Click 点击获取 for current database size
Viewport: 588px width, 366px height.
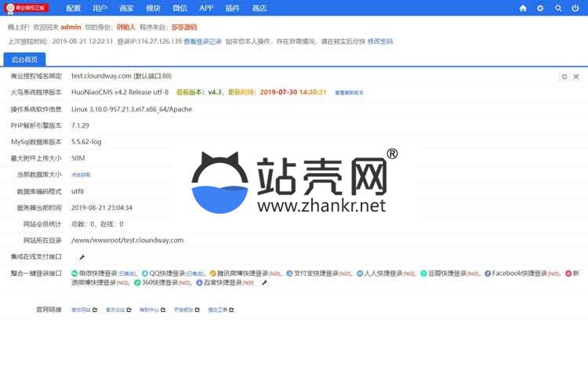(81, 175)
